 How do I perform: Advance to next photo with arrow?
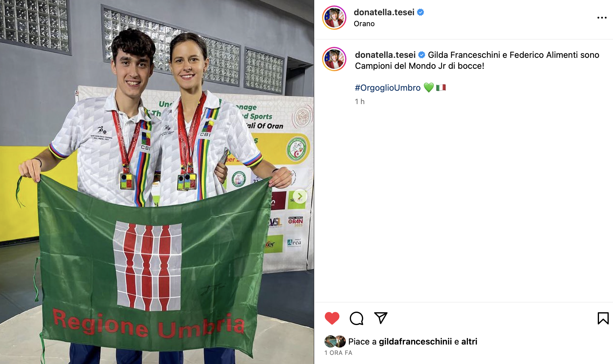coord(300,196)
